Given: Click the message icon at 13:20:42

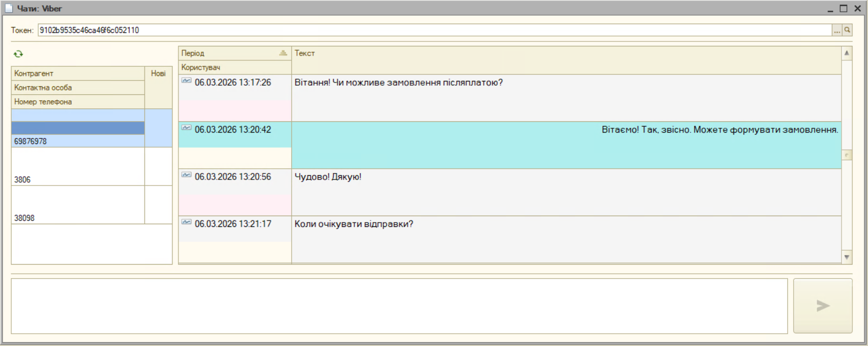Looking at the screenshot, I should pos(187,128).
